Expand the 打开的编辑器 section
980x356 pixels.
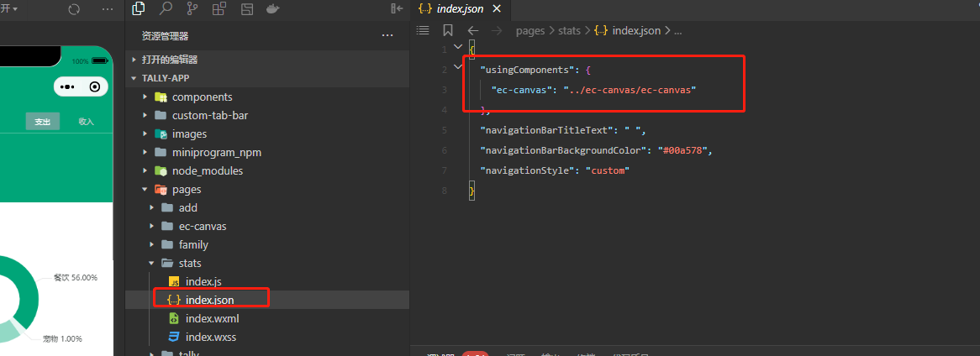[x=267, y=60]
